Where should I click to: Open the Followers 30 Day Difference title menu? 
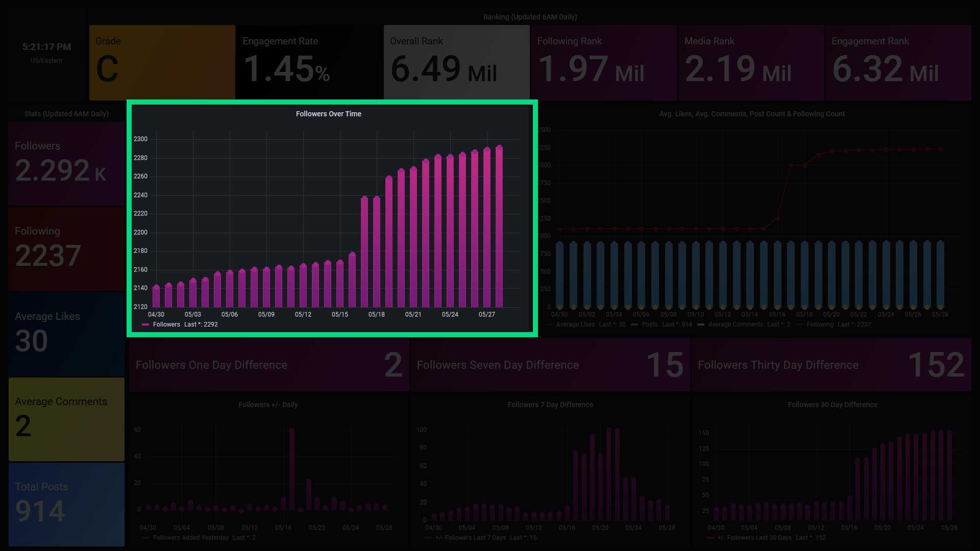[x=832, y=405]
